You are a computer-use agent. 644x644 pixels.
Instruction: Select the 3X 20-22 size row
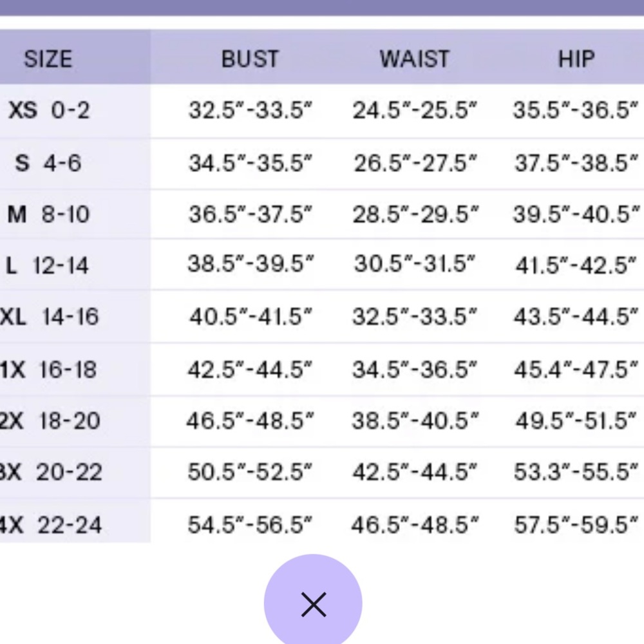point(49,473)
